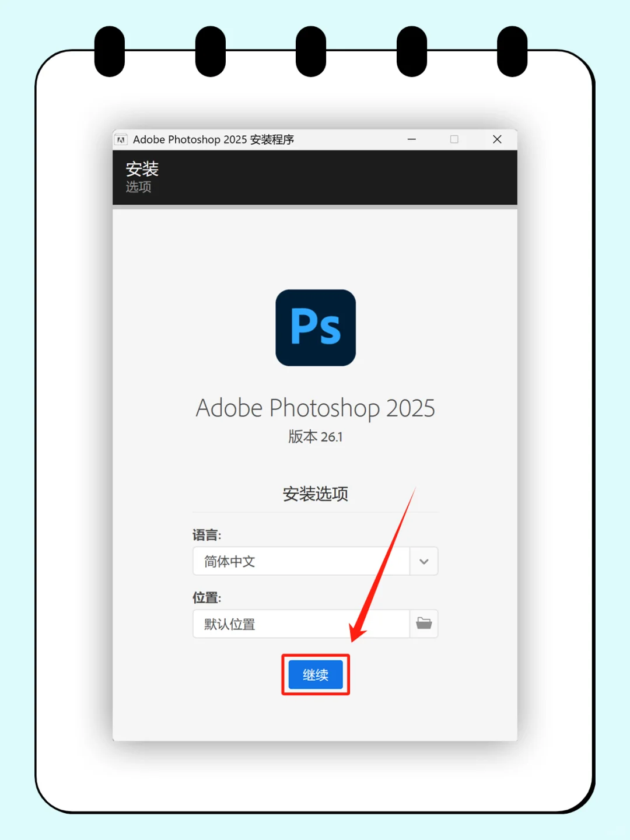Screen dimensions: 630x840
Task: Click the large Adobe Photoshop 2025 product title
Action: pos(316,408)
